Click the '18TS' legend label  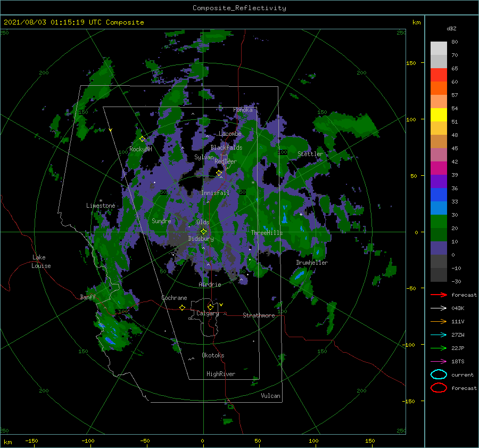[458, 362]
